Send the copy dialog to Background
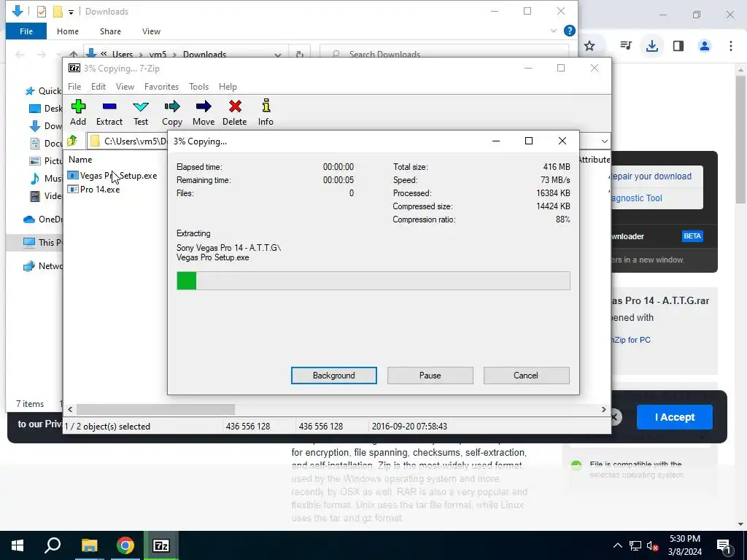Screen dimensions: 747x560 coord(334,376)
